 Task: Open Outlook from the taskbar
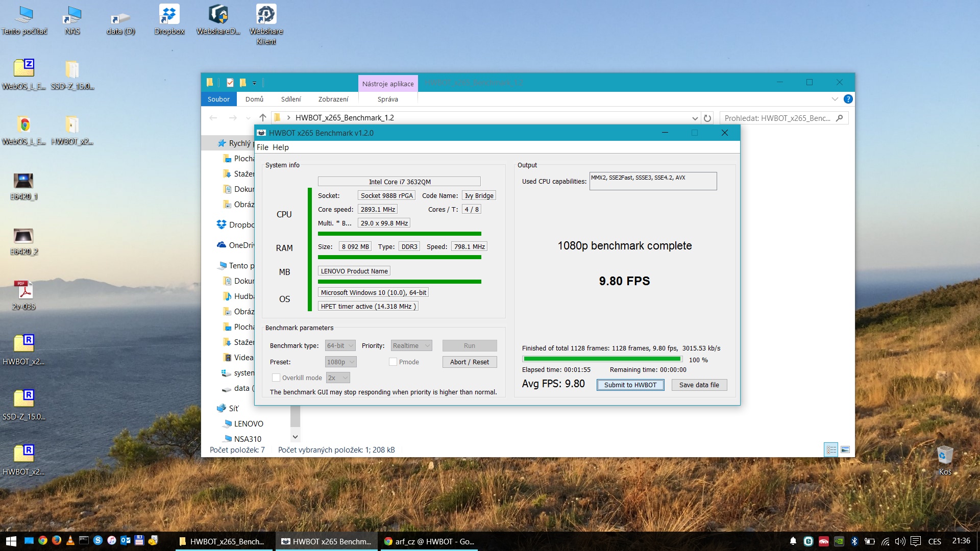[x=126, y=541]
